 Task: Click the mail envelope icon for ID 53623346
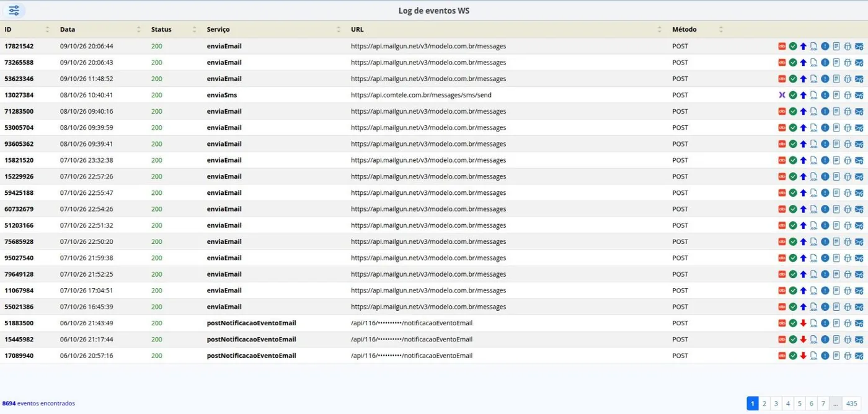click(859, 79)
